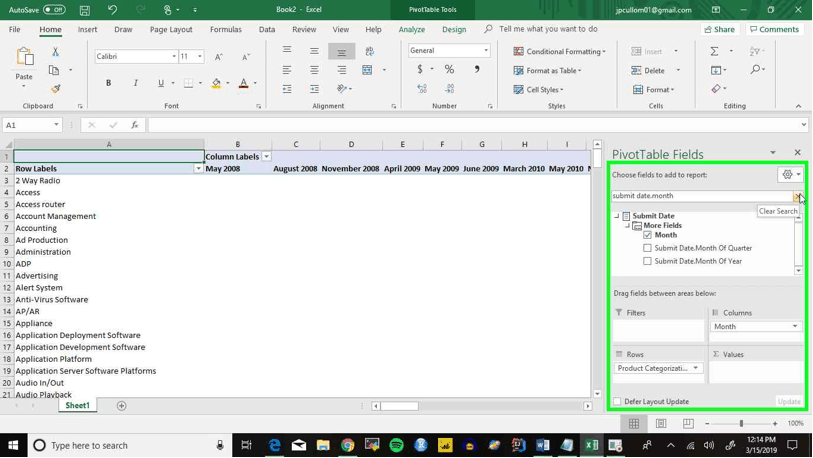Click the Center alignment icon
This screenshot has width=813, height=458.
314,70
